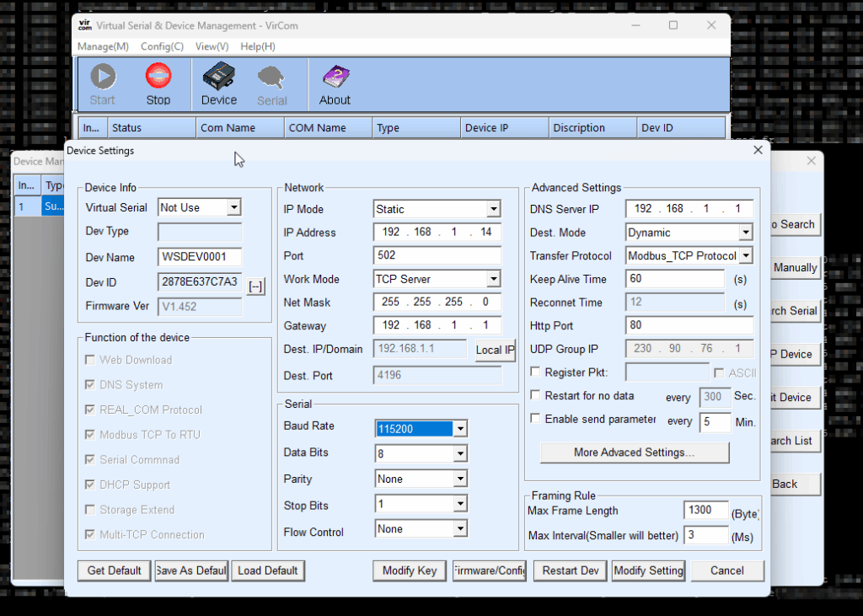Open the Virtual Serial dropdown
The height and width of the screenshot is (616, 863).
(x=234, y=207)
